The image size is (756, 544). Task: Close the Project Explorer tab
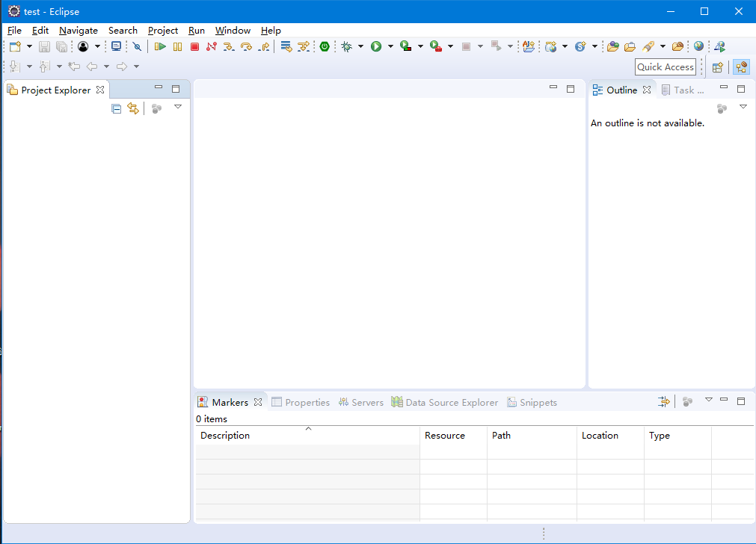(100, 90)
